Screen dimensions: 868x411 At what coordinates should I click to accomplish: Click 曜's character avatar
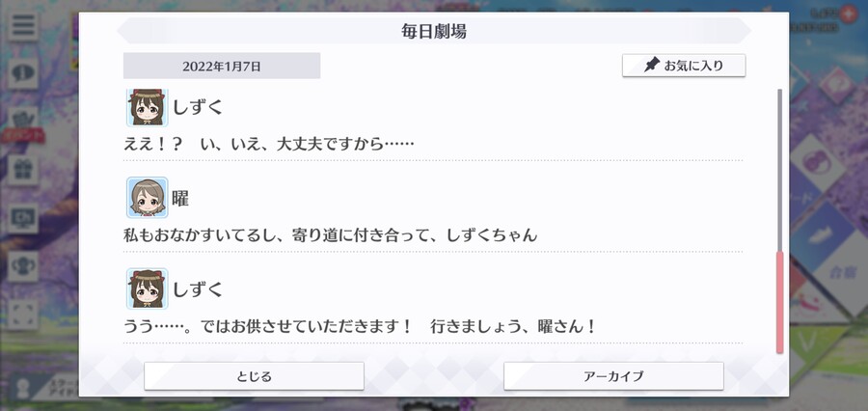(148, 198)
